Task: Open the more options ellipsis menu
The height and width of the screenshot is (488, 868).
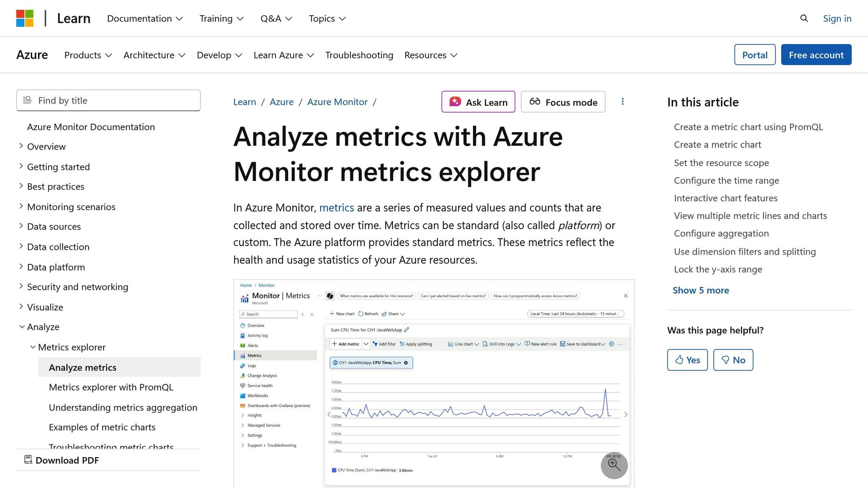Action: [x=623, y=102]
